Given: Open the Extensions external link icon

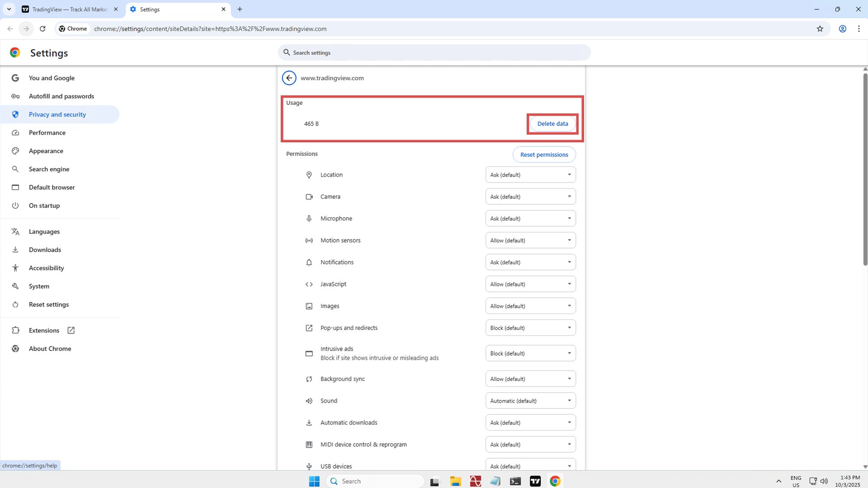Looking at the screenshot, I should (x=71, y=330).
